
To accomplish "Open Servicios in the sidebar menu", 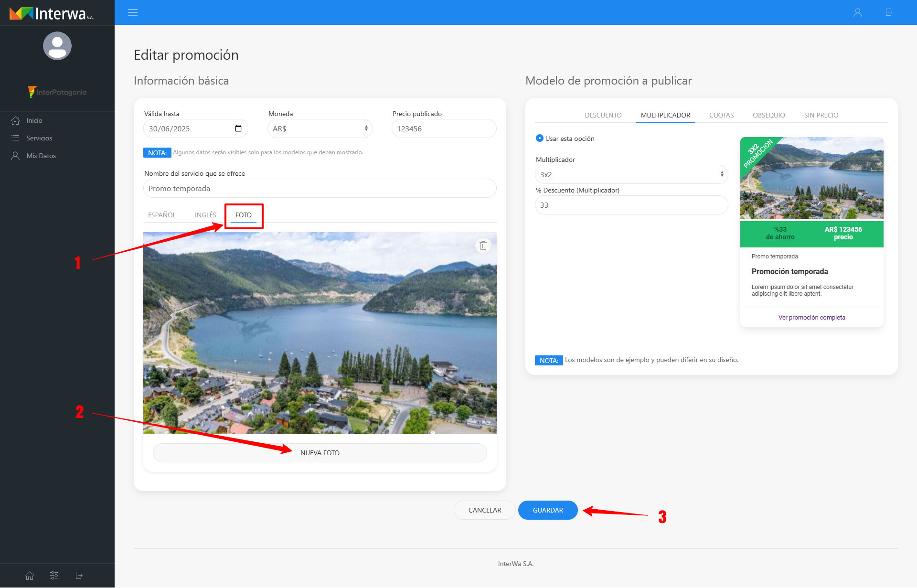I will (39, 138).
